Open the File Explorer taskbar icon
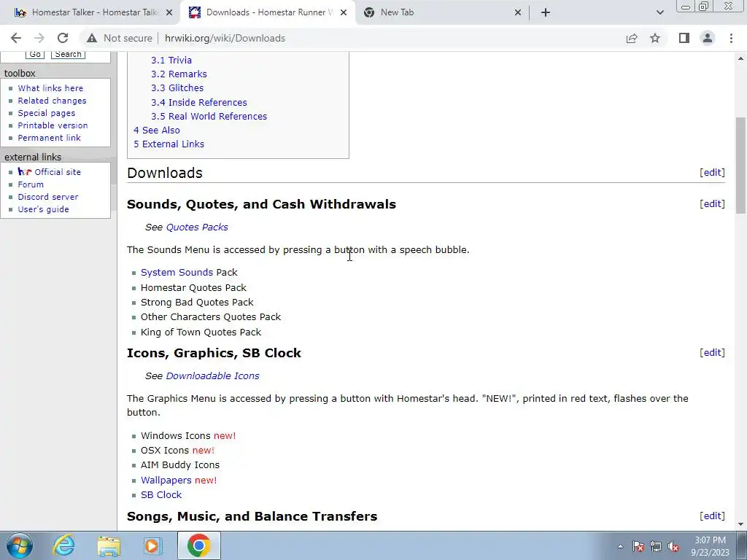Screen dimensions: 747x560 tap(109, 545)
